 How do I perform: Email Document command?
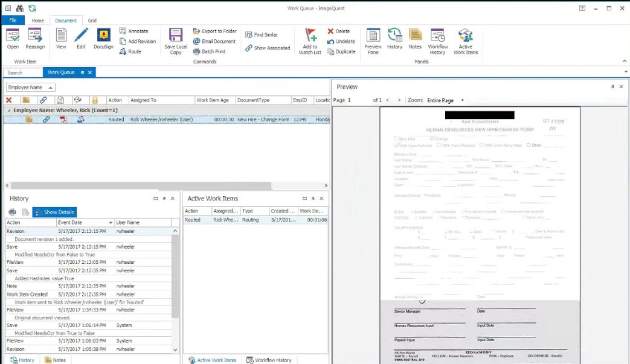coord(214,41)
